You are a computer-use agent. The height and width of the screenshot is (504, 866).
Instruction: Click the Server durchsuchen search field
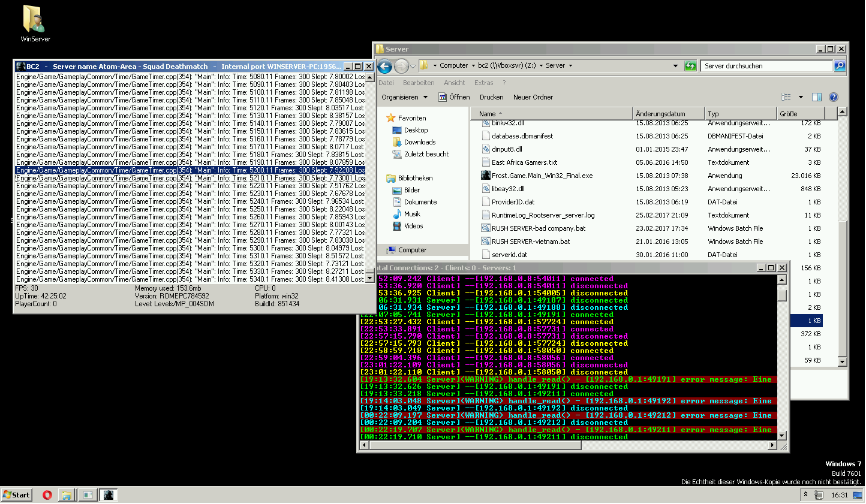pyautogui.click(x=765, y=66)
